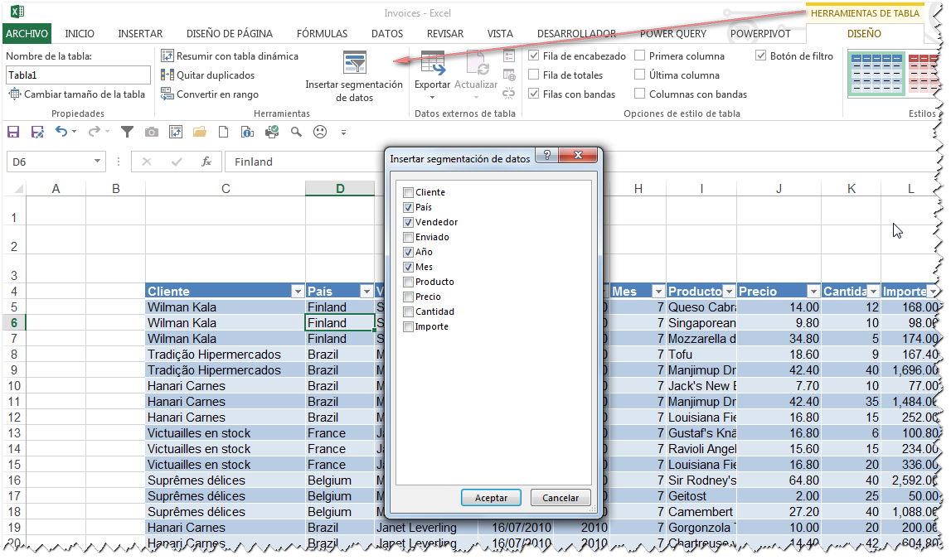The height and width of the screenshot is (560, 951).
Task: Toggle Fila de totales on
Action: (x=533, y=75)
